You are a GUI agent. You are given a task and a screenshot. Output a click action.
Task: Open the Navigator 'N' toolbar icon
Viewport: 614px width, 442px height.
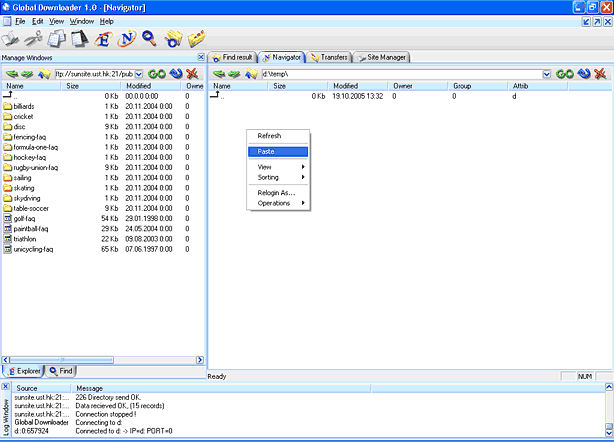[x=126, y=39]
